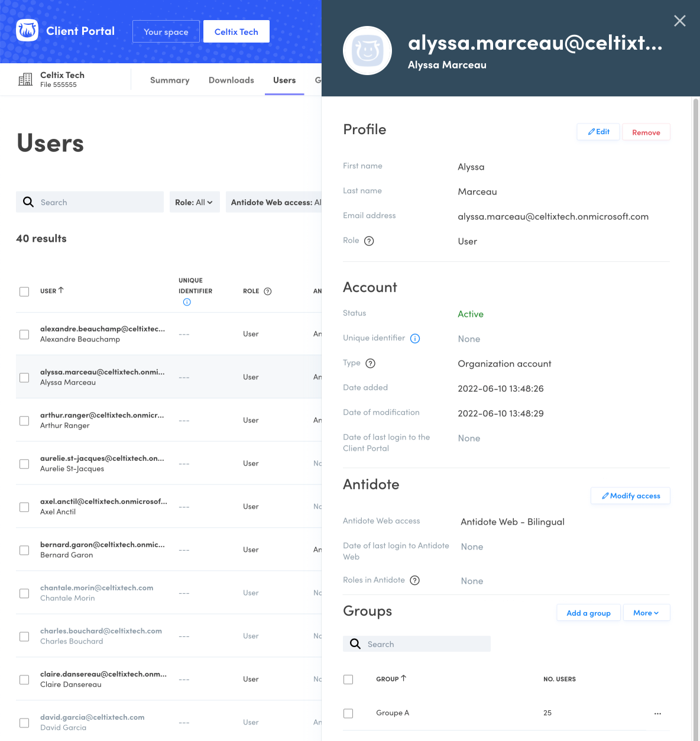Image resolution: width=700 pixels, height=741 pixels.
Task: Check the David Garcia row checkbox
Action: 24,723
